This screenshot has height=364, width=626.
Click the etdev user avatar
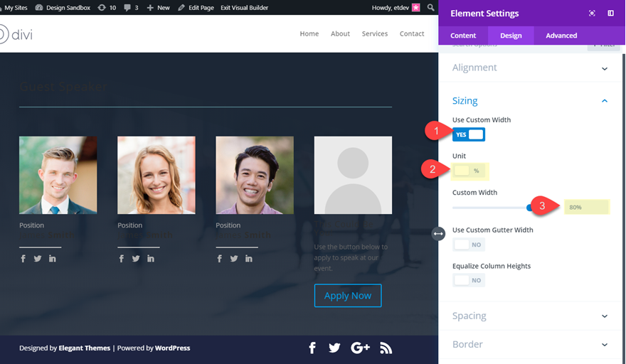point(416,8)
